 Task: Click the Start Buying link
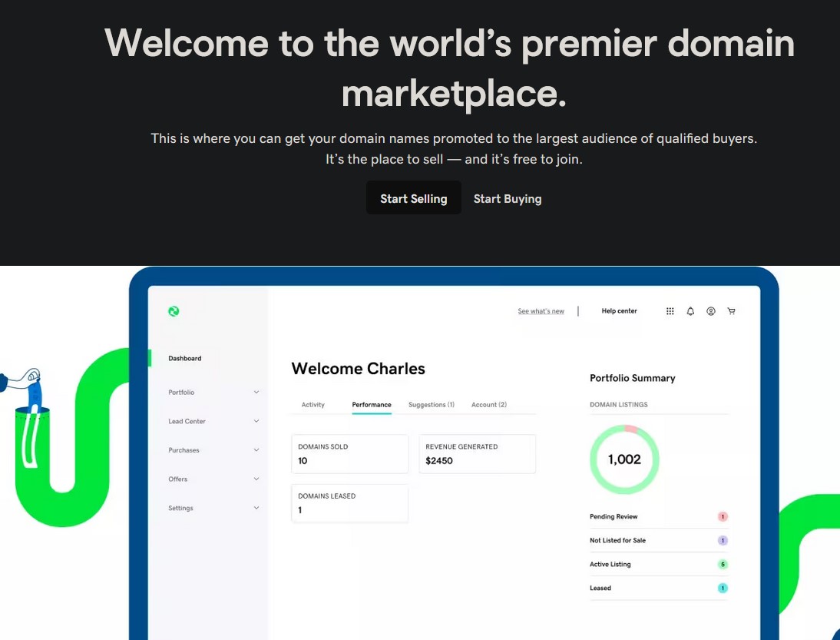point(508,199)
